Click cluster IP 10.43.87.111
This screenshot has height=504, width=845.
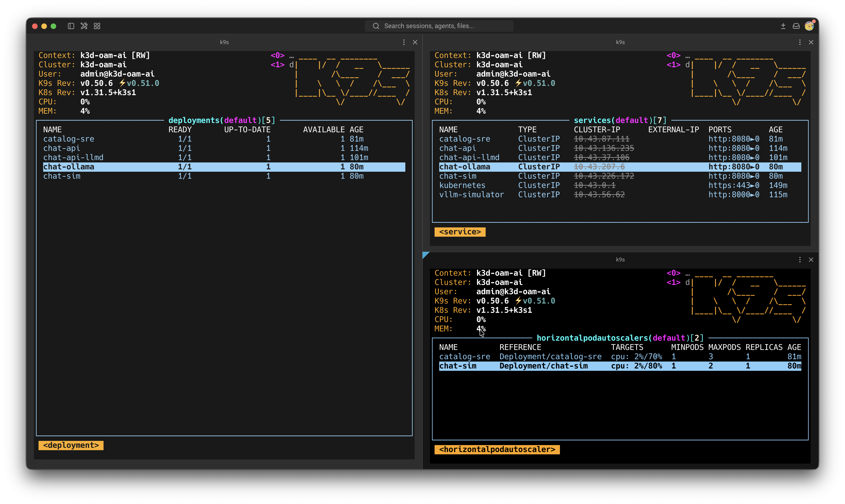point(601,139)
